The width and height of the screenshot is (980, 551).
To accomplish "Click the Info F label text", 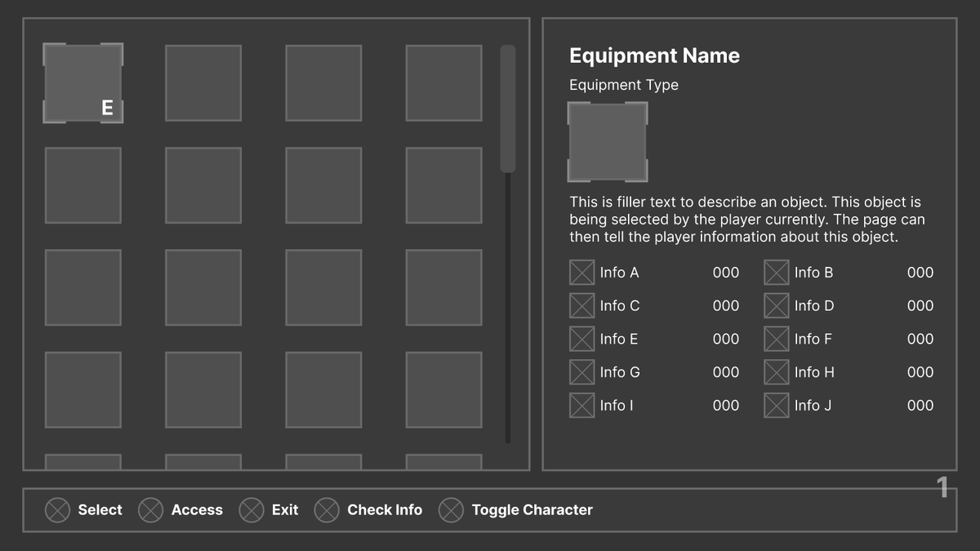I will (x=813, y=339).
